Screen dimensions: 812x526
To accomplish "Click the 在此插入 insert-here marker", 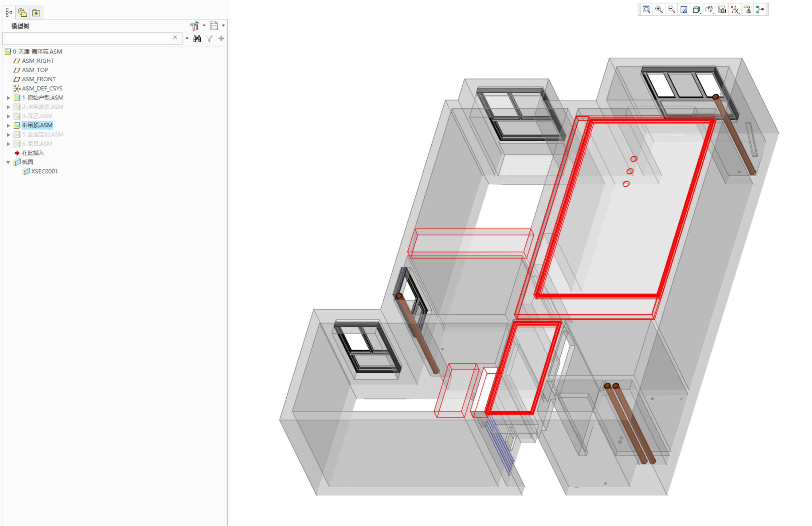I will pos(33,153).
